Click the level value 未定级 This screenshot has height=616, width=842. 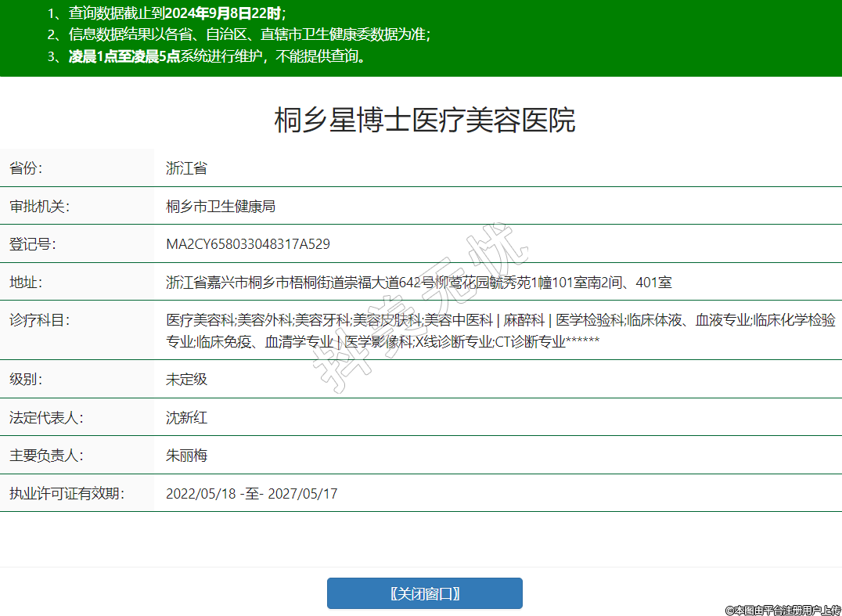[186, 380]
